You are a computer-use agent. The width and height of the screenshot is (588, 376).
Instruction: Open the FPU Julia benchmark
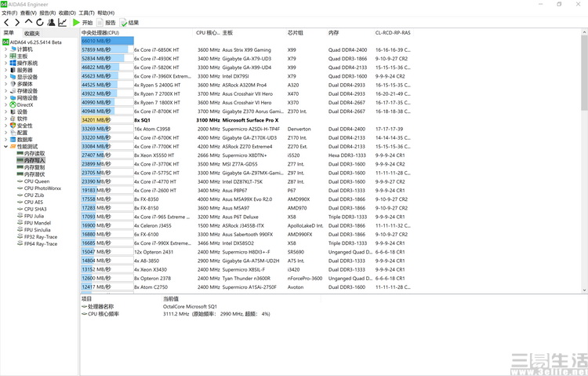31,216
